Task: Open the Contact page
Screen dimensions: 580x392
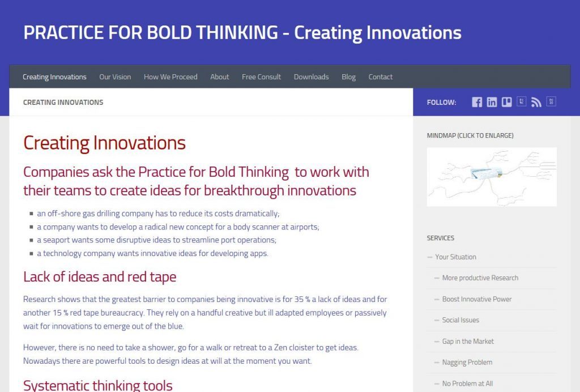Action: [x=381, y=77]
